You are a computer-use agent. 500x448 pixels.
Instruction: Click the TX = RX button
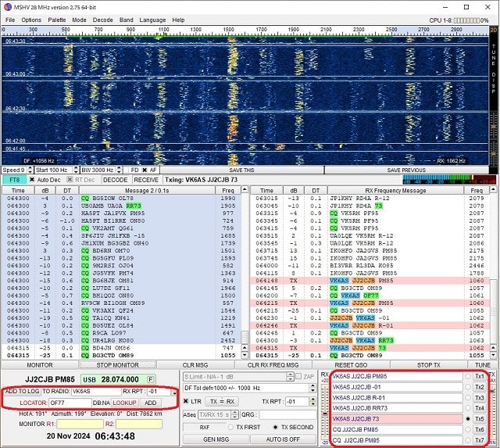tap(222, 401)
